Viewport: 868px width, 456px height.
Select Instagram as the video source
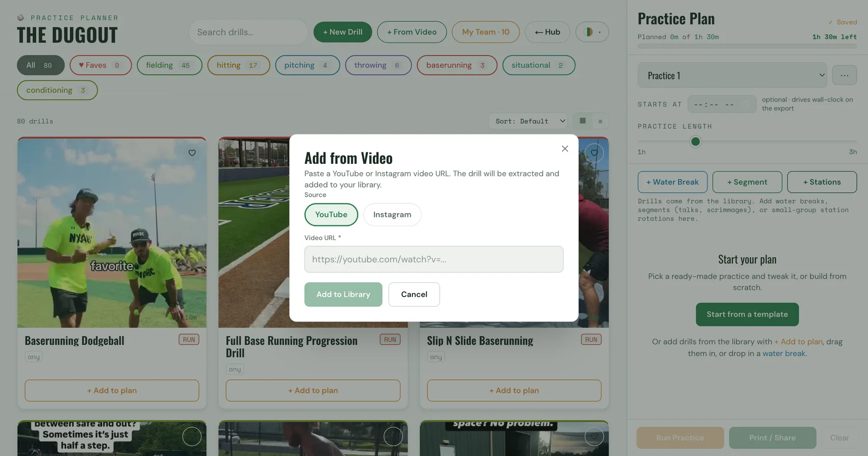pos(392,215)
